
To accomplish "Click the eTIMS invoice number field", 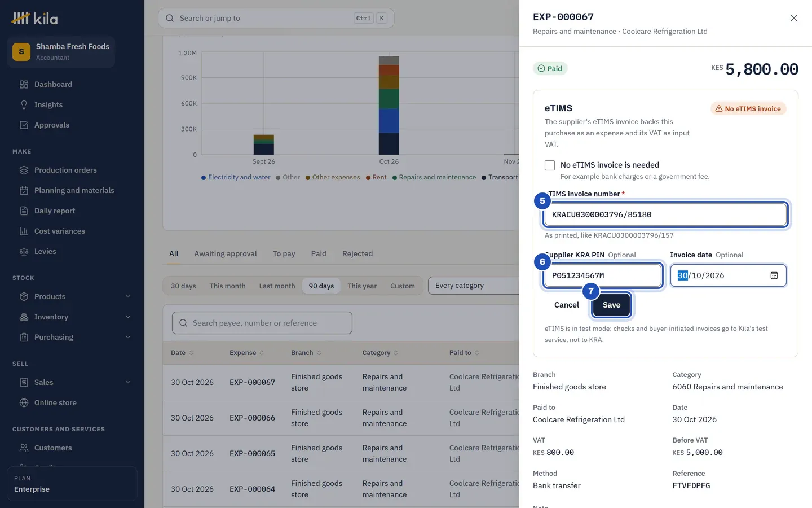I will pos(665,214).
